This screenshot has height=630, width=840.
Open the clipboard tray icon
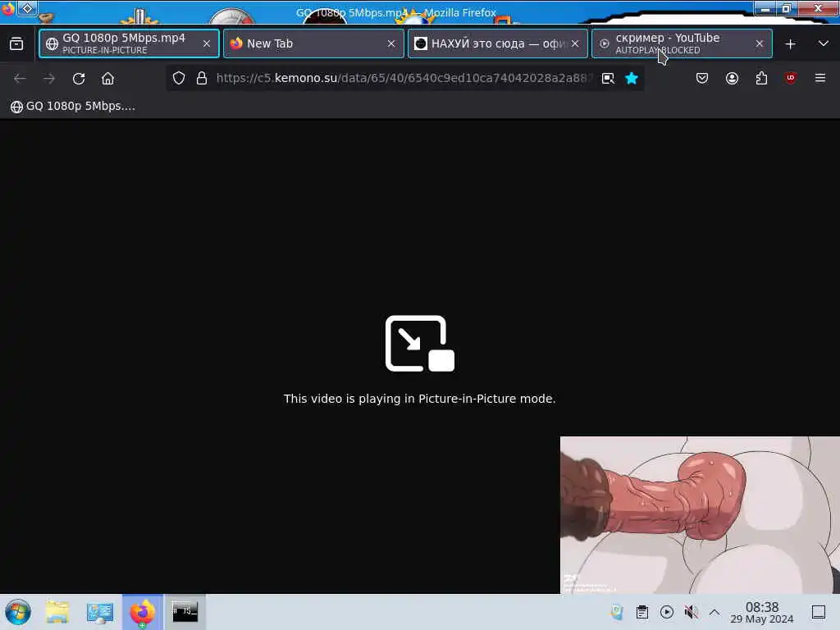642,612
